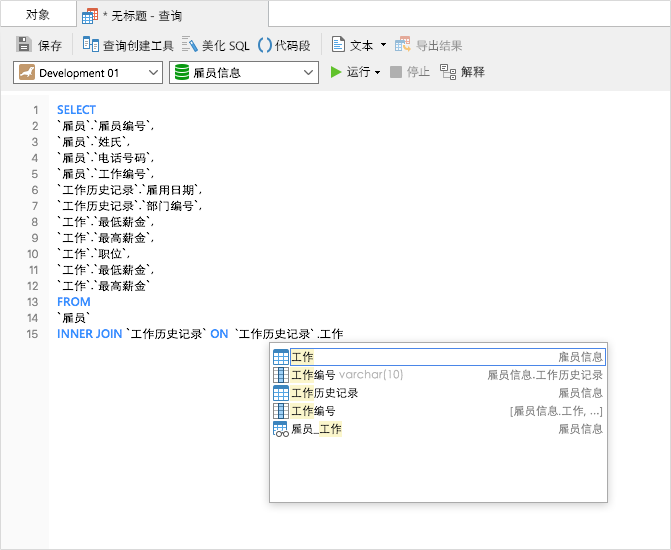The width and height of the screenshot is (671, 550).
Task: Click the 保存 (Save) disk icon
Action: coord(24,45)
